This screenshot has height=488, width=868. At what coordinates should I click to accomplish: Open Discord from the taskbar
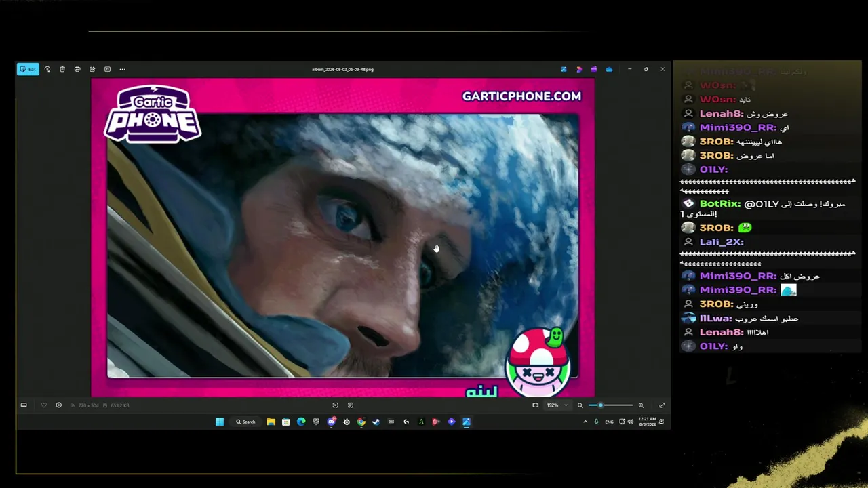point(331,422)
